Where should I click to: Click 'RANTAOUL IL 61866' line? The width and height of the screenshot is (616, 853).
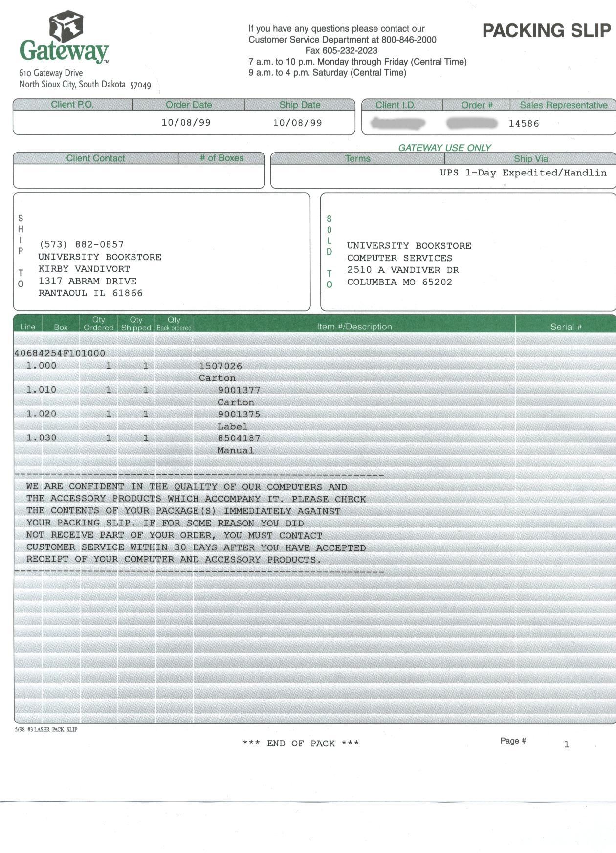click(x=90, y=293)
